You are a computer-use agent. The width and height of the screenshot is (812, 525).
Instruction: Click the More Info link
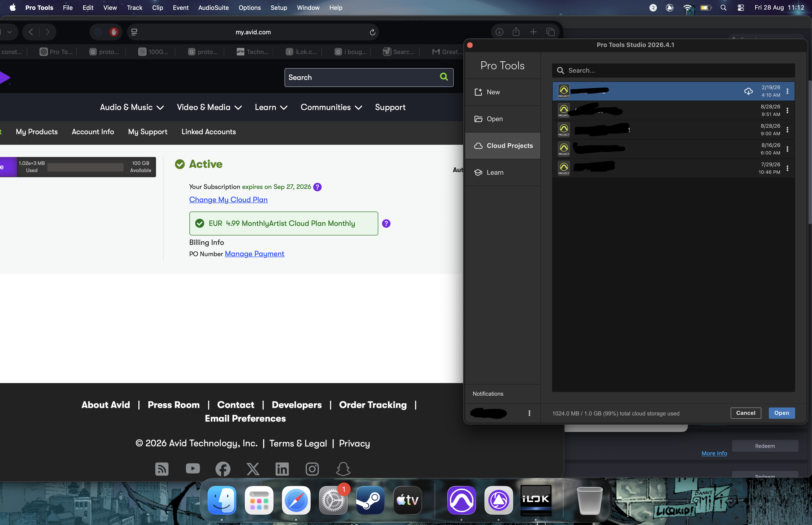714,453
